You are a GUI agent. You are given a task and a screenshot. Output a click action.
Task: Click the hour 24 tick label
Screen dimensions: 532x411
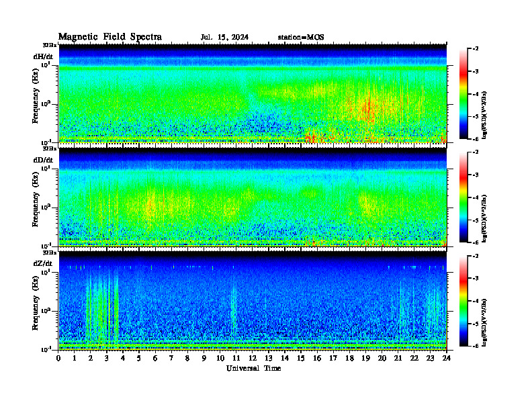pyautogui.click(x=447, y=358)
